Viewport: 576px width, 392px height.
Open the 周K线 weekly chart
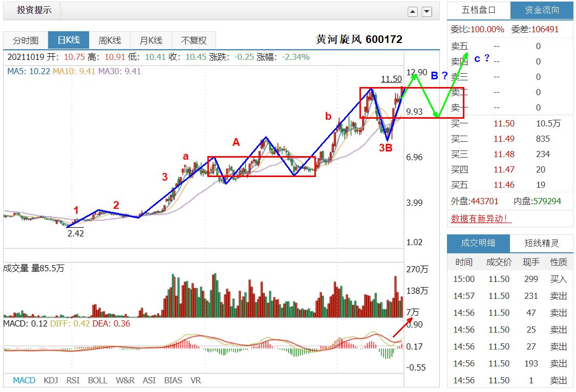coord(109,40)
